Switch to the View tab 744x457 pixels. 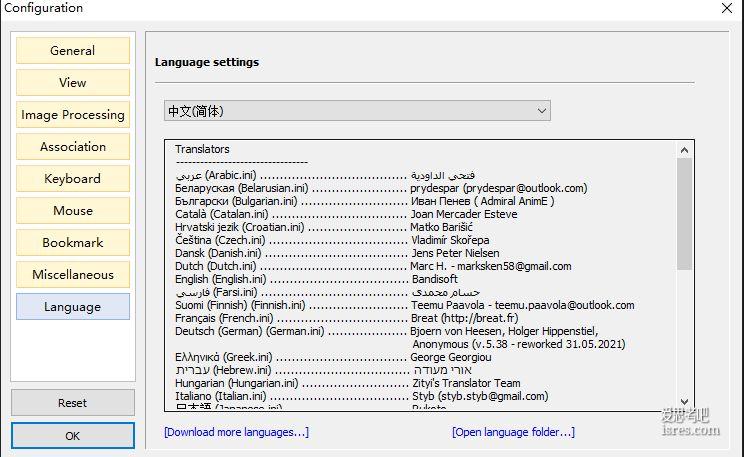tap(73, 83)
